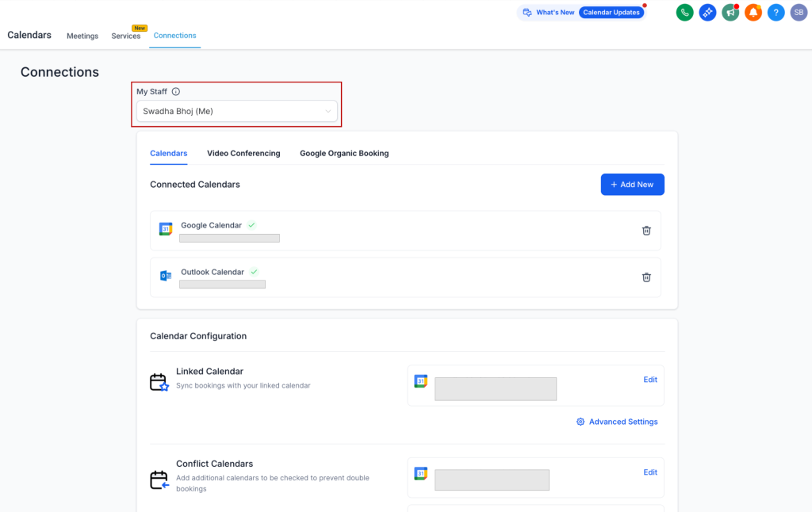
Task: Open the My Staff dropdown
Action: pos(236,111)
